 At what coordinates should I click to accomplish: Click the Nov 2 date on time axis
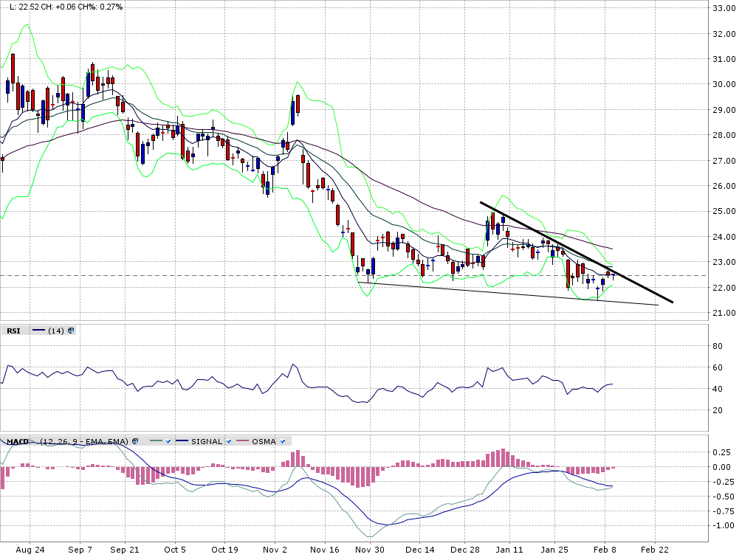point(275,550)
